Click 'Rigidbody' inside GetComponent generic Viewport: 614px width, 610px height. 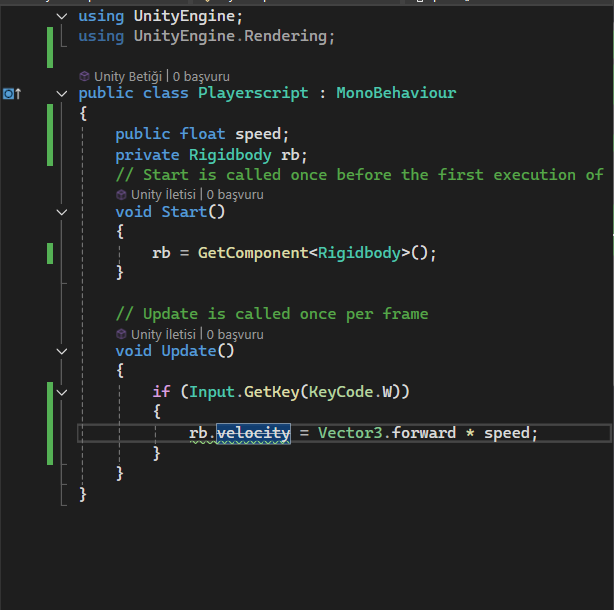pos(359,253)
